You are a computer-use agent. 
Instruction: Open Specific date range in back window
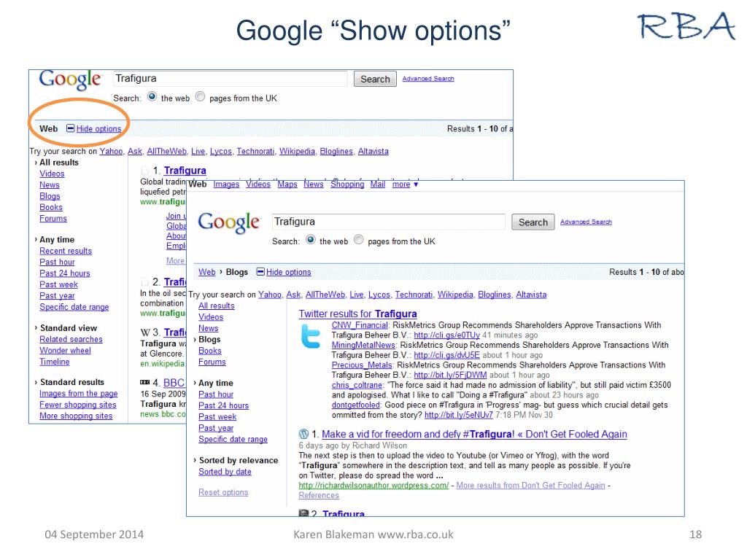74,307
